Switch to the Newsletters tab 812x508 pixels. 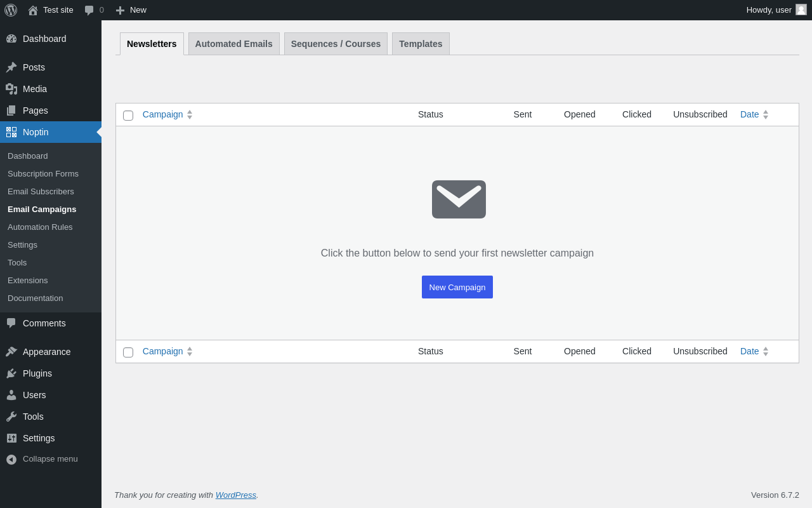tap(152, 44)
